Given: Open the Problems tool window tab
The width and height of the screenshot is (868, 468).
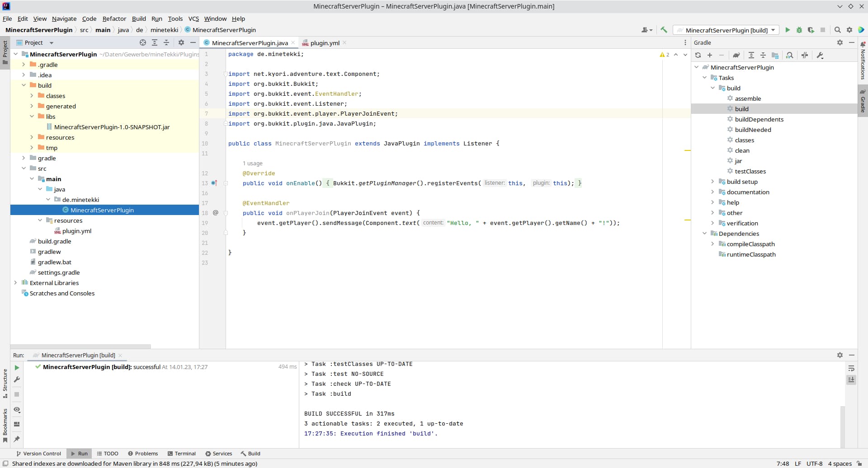Looking at the screenshot, I should [x=143, y=454].
